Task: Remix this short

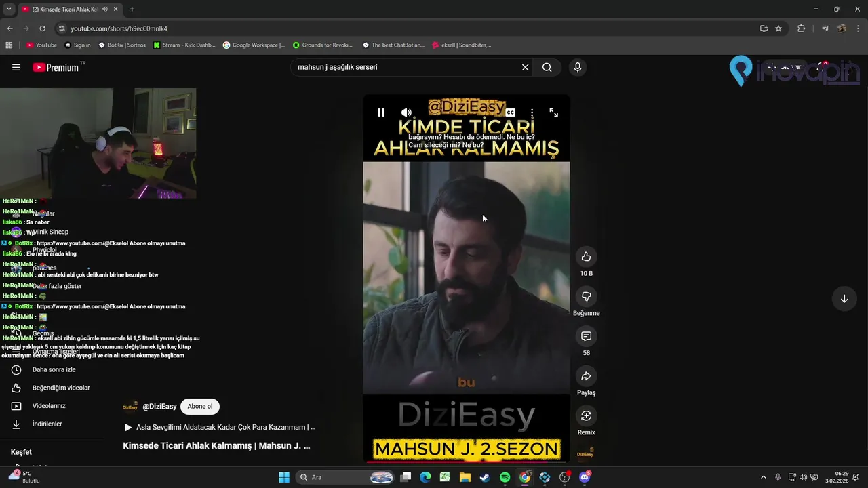Action: click(587, 415)
